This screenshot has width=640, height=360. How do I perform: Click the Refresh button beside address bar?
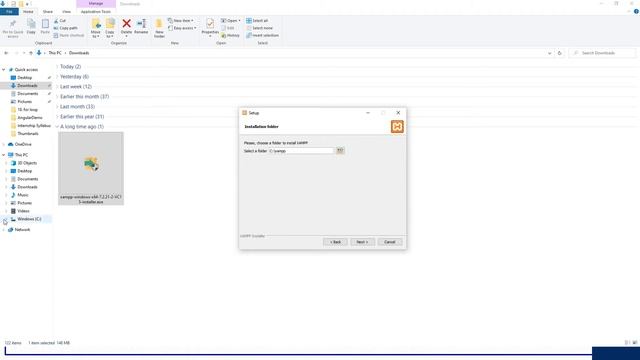pyautogui.click(x=560, y=53)
